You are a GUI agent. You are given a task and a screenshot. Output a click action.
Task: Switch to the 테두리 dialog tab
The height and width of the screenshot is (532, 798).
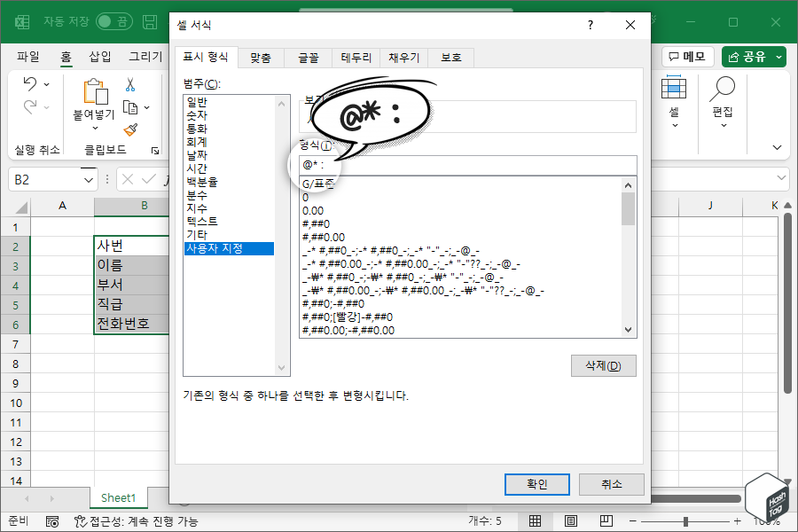pos(356,57)
